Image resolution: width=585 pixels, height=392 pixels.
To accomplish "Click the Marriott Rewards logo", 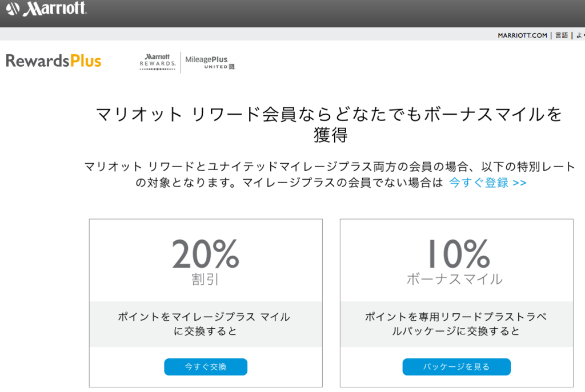I will click(158, 62).
